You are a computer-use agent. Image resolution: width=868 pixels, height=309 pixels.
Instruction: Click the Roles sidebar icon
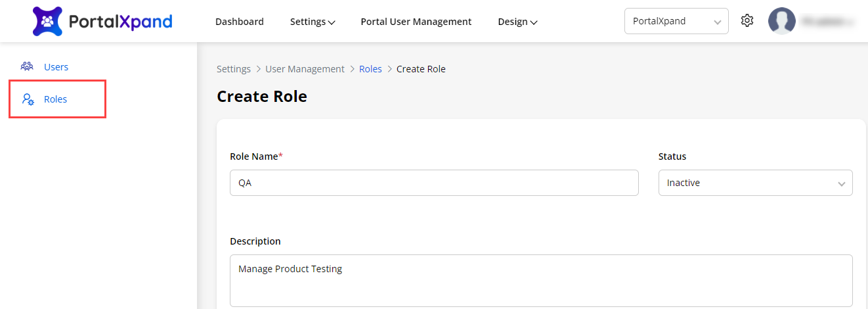click(28, 99)
